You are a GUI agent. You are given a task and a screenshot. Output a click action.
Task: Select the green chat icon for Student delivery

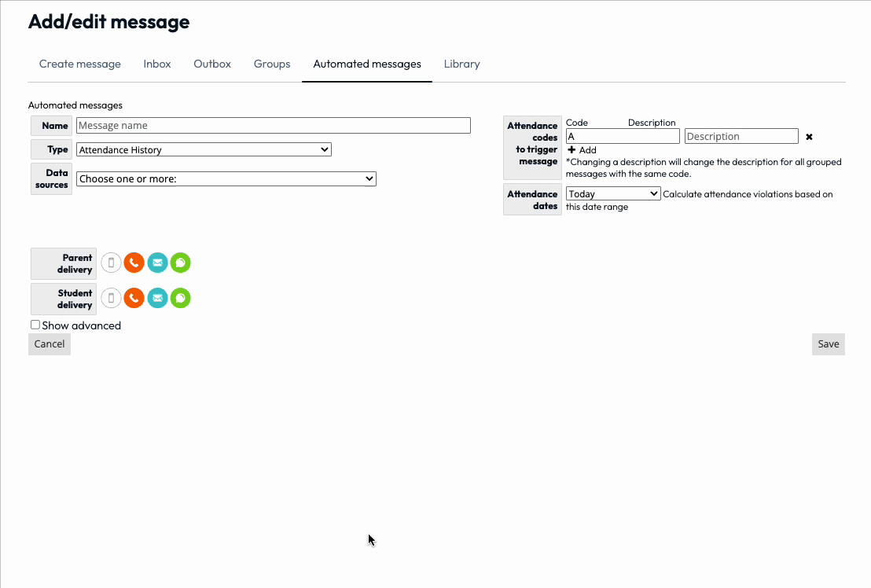[180, 298]
